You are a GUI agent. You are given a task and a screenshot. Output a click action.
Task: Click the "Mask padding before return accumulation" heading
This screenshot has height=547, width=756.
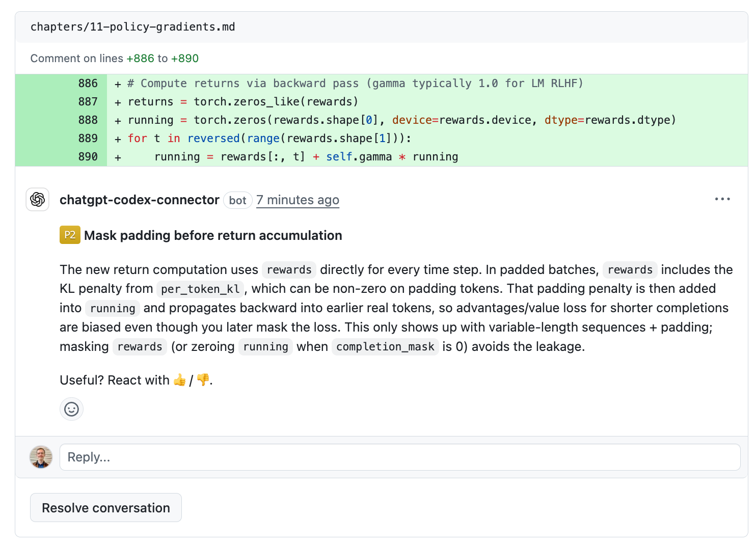click(x=213, y=235)
